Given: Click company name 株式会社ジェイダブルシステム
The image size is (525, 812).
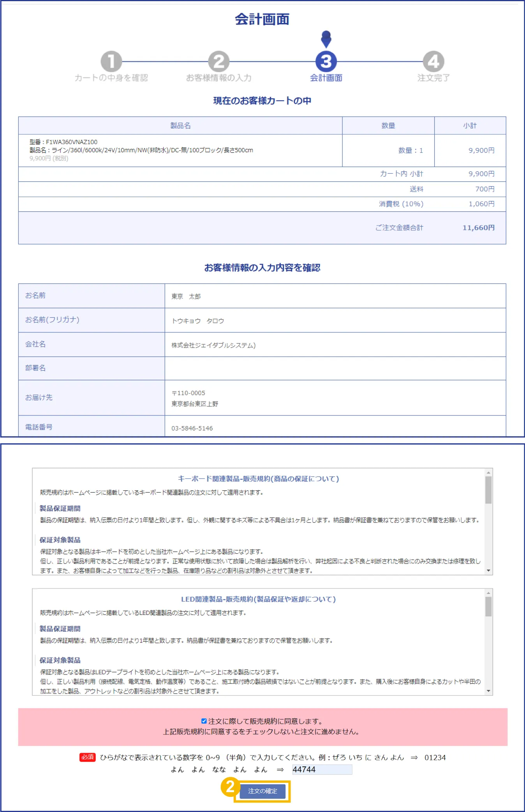Looking at the screenshot, I should click(213, 345).
